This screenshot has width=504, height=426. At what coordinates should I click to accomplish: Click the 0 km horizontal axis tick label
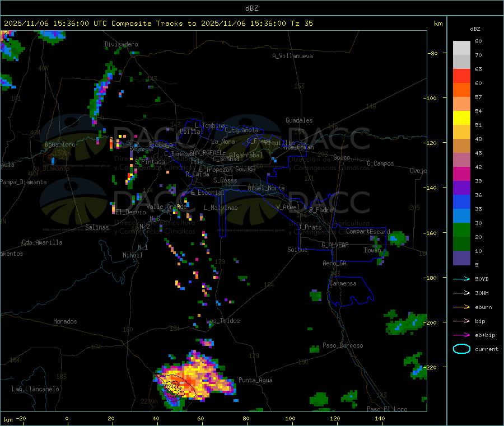point(67,418)
